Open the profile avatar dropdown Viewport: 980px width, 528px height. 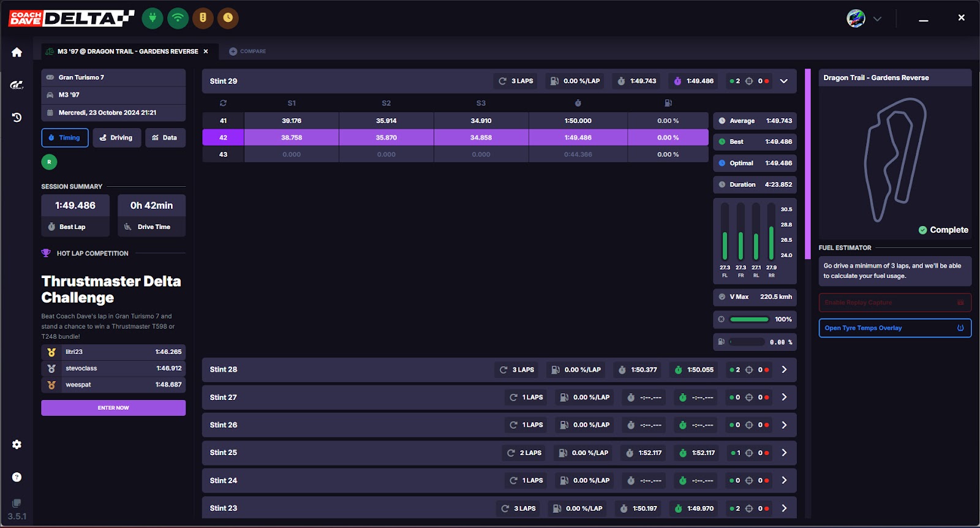(864, 18)
